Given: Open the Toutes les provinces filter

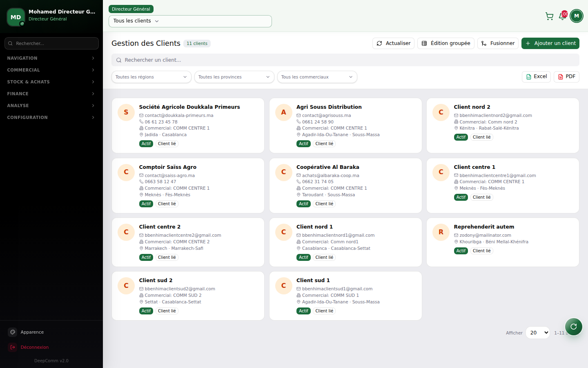Looking at the screenshot, I should click(234, 77).
